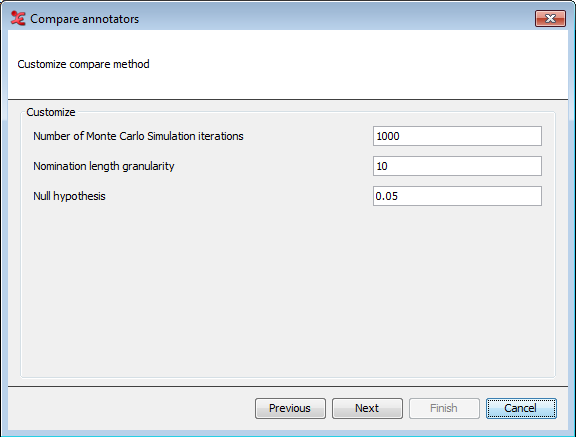Viewport: 576px width, 437px height.
Task: Click the Customize group box label
Action: click(x=51, y=112)
